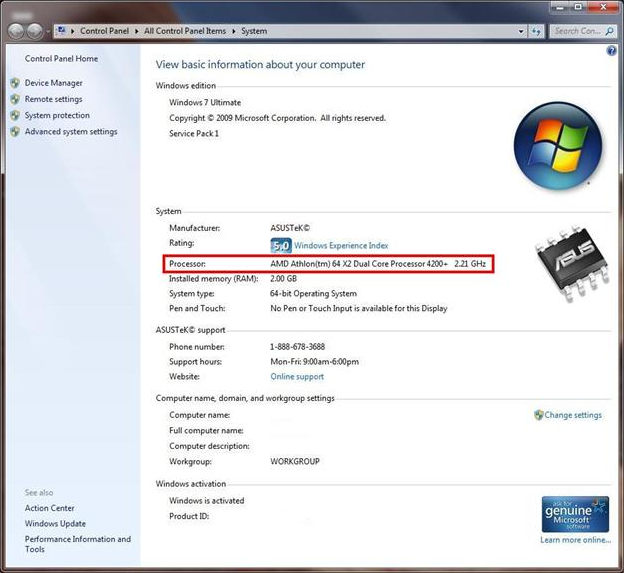Select the AMD Athlon processor value text
This screenshot has height=573, width=624.
click(378, 263)
